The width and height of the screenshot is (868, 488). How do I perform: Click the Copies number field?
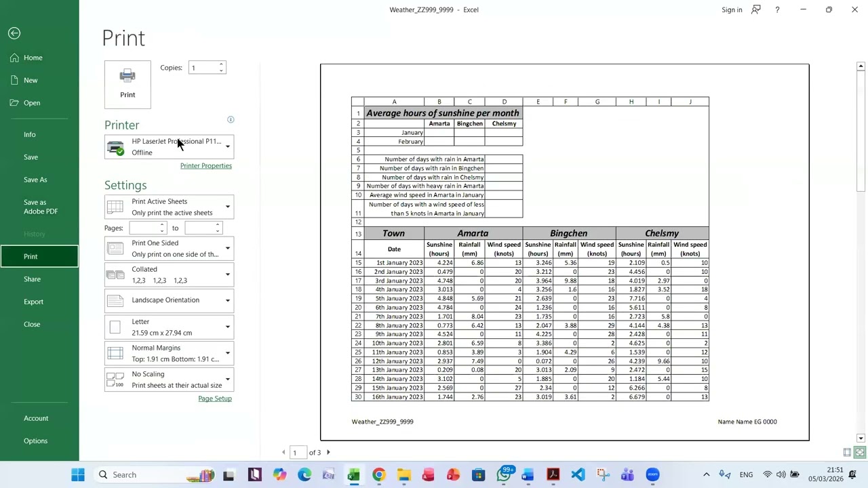pyautogui.click(x=203, y=68)
